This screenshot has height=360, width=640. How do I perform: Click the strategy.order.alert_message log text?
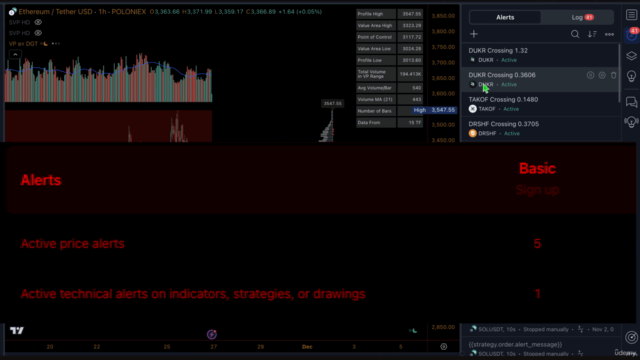point(515,344)
